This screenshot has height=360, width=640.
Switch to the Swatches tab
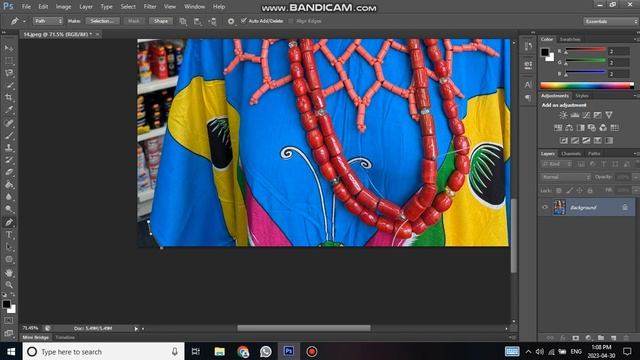point(570,39)
